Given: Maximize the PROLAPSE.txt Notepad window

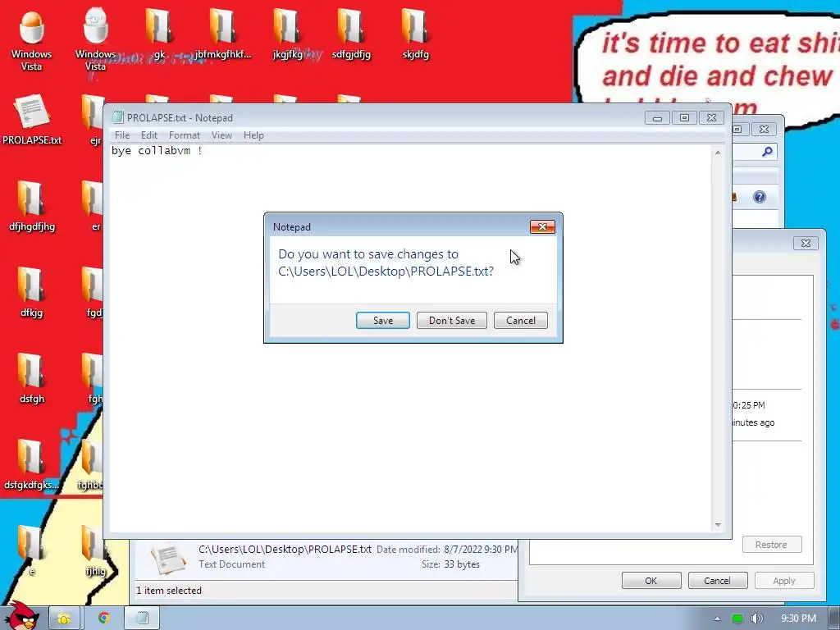Looking at the screenshot, I should click(x=684, y=118).
